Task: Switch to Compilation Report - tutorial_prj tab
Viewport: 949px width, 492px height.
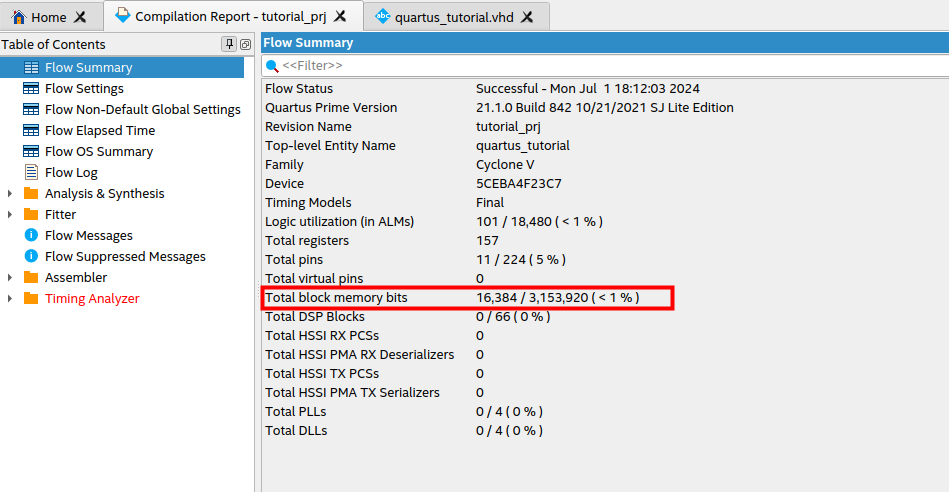Action: tap(234, 16)
